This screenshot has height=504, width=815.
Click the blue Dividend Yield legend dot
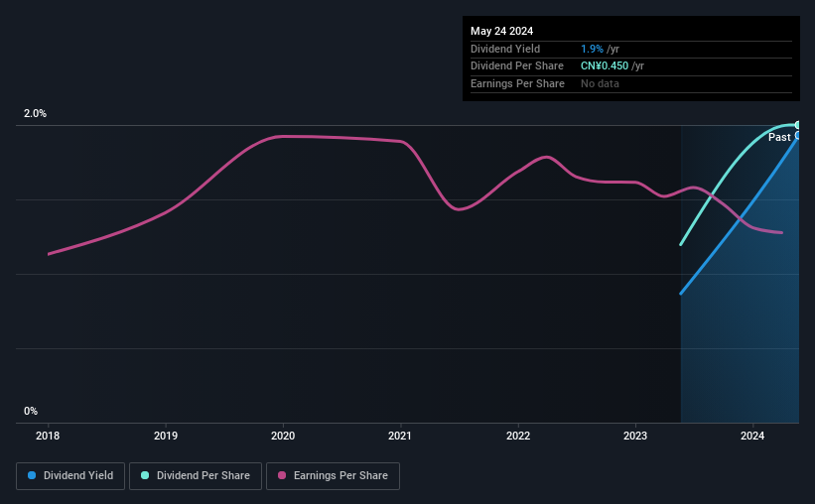pyautogui.click(x=32, y=475)
